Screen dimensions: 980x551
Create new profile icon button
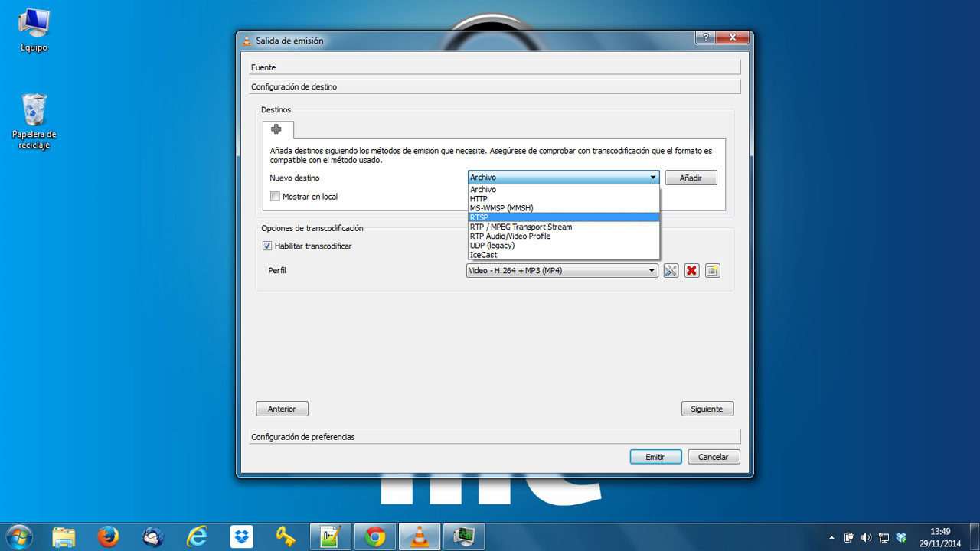click(713, 270)
